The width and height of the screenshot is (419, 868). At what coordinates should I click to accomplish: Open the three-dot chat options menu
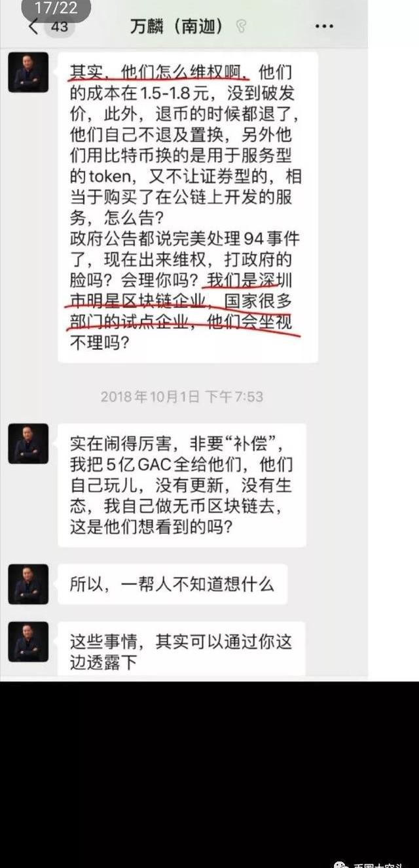click(x=324, y=27)
